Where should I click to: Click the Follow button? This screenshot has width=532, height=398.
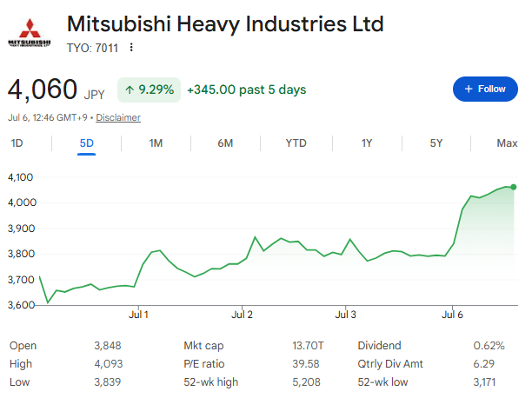click(x=485, y=89)
